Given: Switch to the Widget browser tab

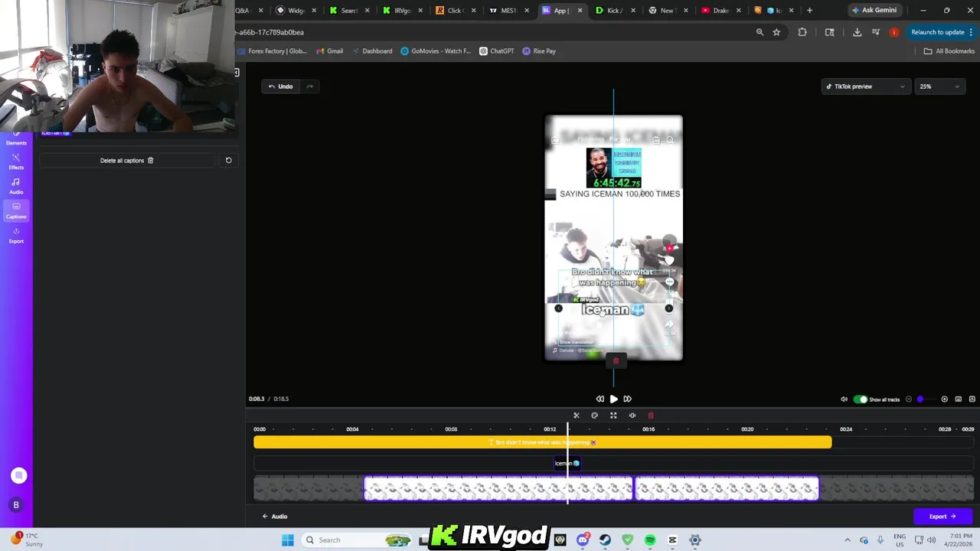Looking at the screenshot, I should tap(296, 11).
